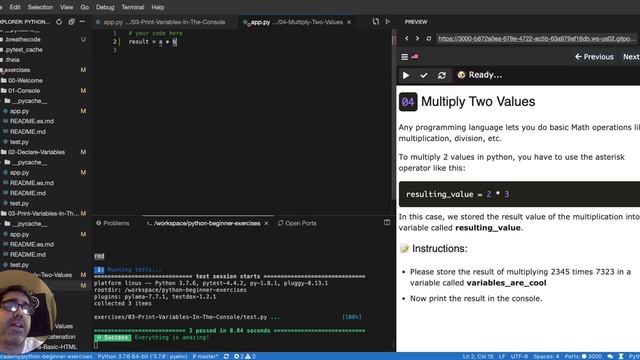Click Python 3.7.6 64-bit interpreter selector
Image resolution: width=640 pixels, height=360 pixels.
coord(142,356)
